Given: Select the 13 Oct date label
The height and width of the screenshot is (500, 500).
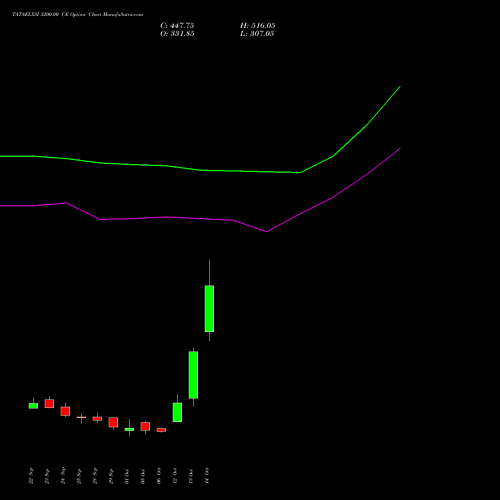Looking at the screenshot, I should (191, 476).
